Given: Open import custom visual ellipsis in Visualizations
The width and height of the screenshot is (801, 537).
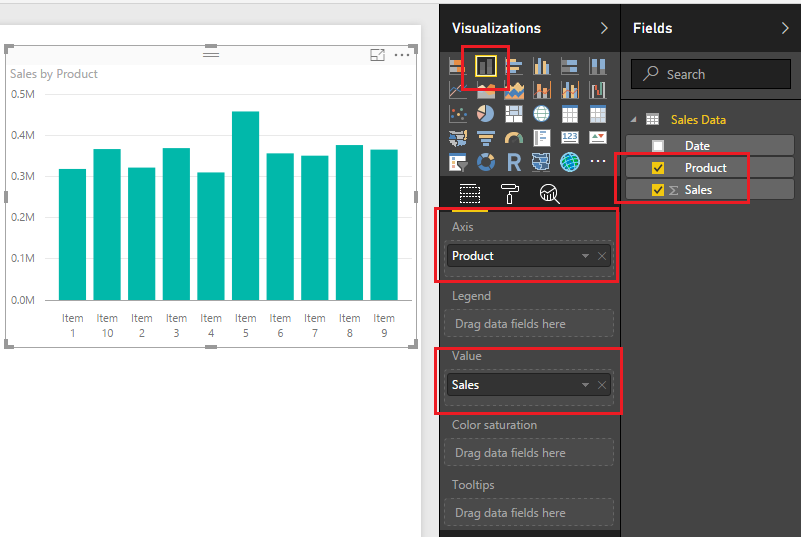Looking at the screenshot, I should pyautogui.click(x=598, y=161).
